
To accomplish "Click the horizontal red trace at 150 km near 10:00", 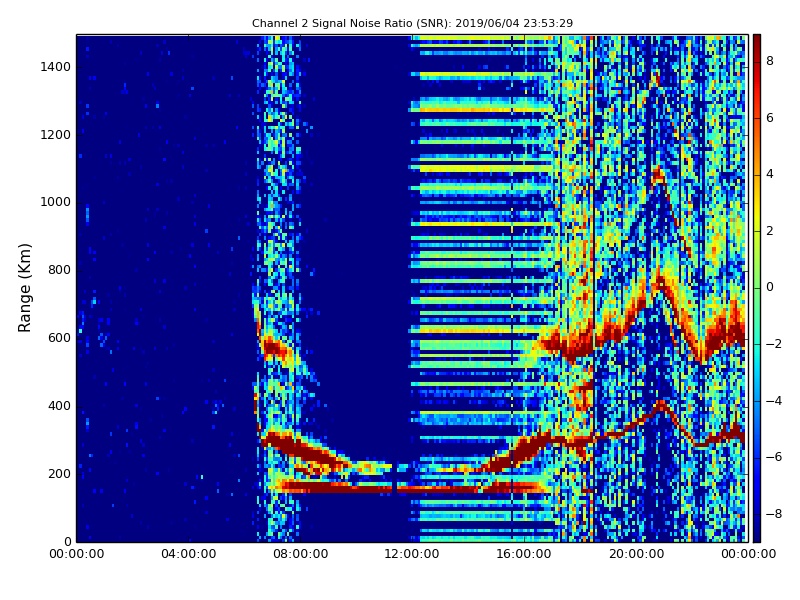I will (357, 489).
